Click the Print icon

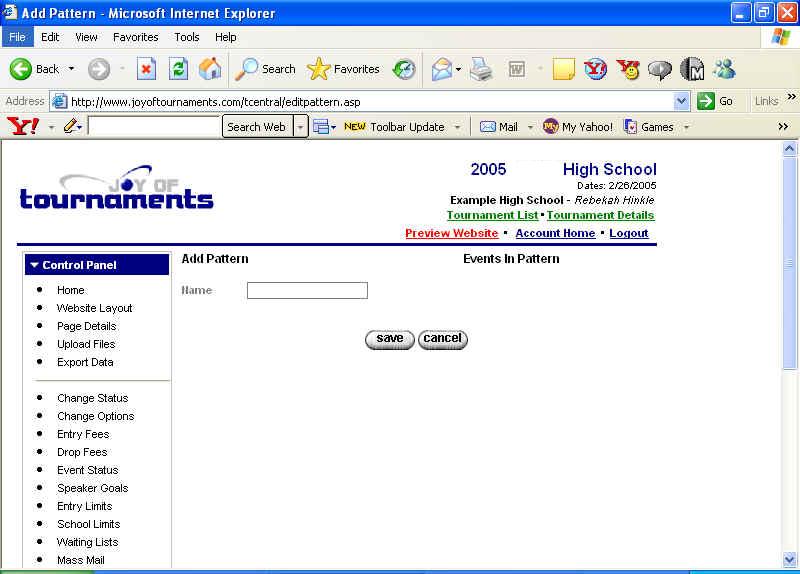481,69
